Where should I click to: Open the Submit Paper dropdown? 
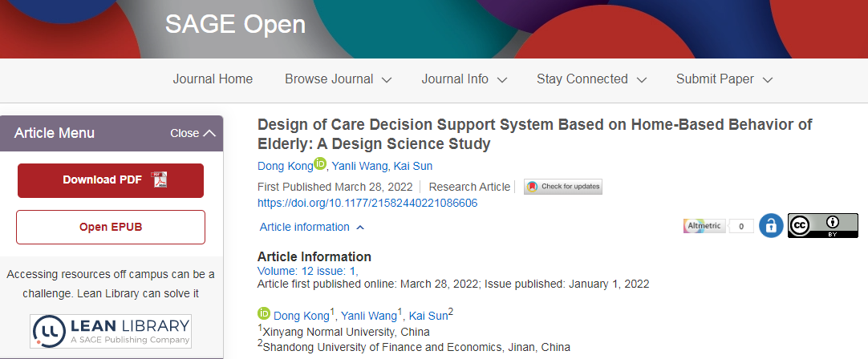coord(724,79)
